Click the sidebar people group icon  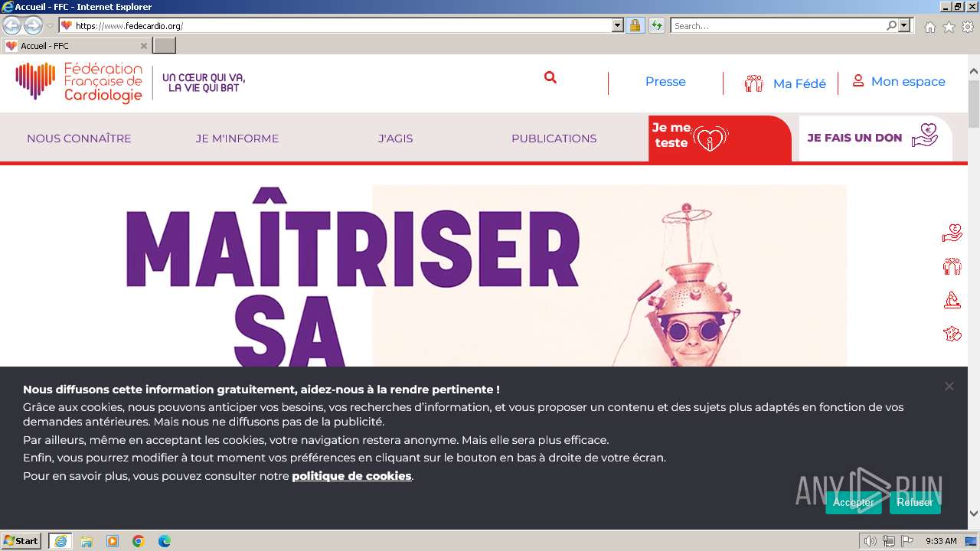[x=952, y=266]
